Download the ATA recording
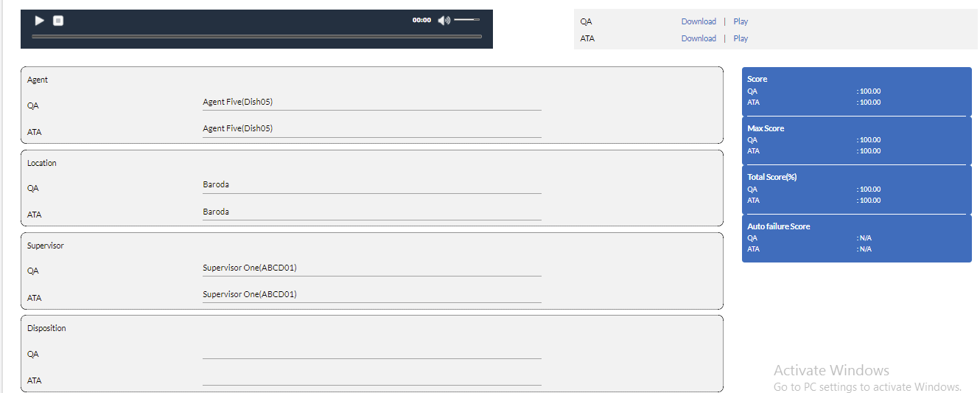This screenshot has width=980, height=393. click(699, 38)
